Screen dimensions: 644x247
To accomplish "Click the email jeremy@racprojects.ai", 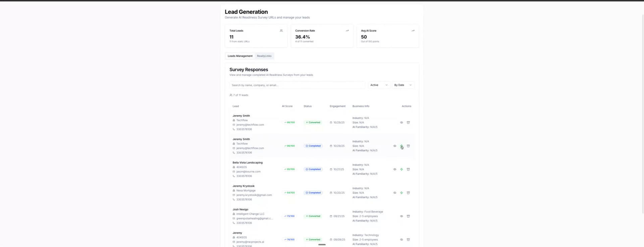I will [250, 242].
